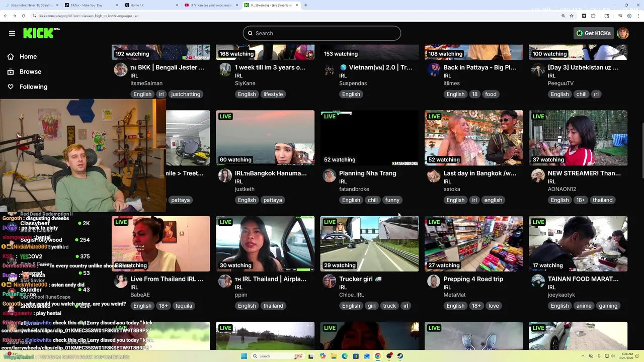Open ItsmeSaiman channel avatar
Screen dimensions: 644x362
tap(121, 69)
